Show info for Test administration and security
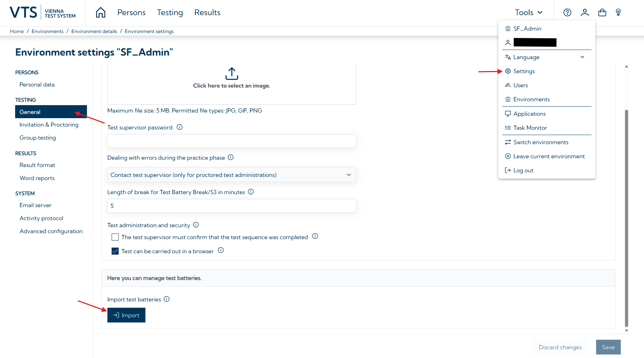The width and height of the screenshot is (644, 358). point(196,225)
